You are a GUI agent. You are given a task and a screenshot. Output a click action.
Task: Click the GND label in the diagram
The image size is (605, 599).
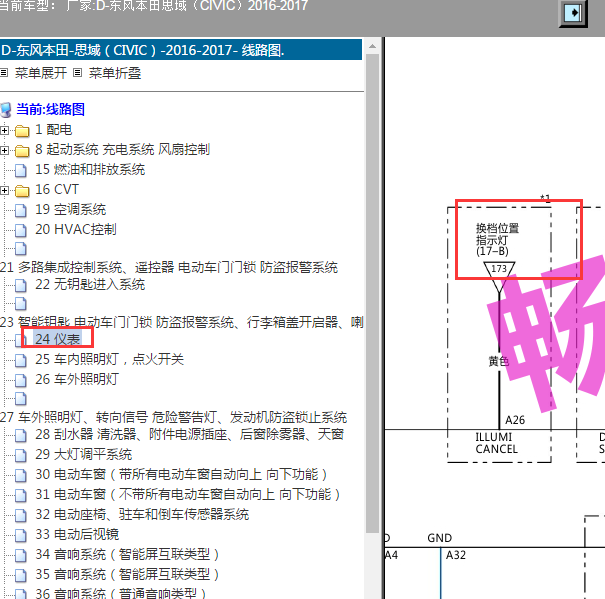439,538
